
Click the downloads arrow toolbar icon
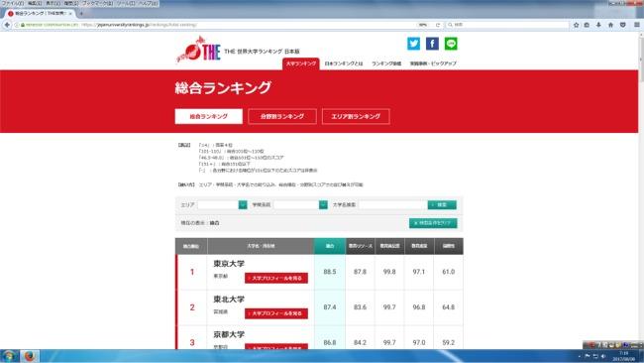click(x=598, y=25)
